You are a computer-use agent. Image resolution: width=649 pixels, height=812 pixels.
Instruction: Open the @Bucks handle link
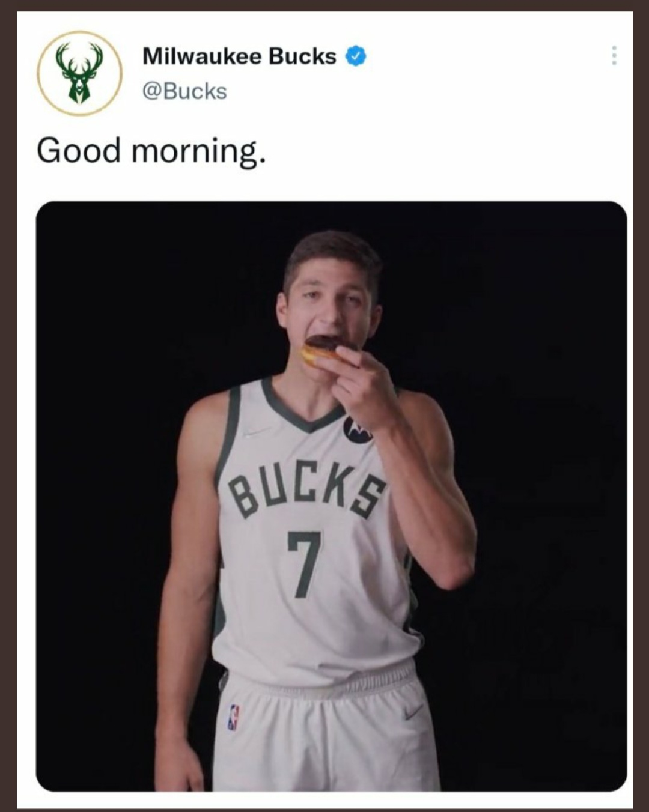(184, 91)
